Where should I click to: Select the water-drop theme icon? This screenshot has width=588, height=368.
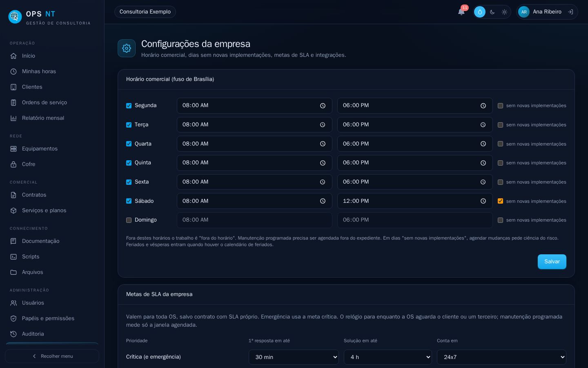coord(480,12)
